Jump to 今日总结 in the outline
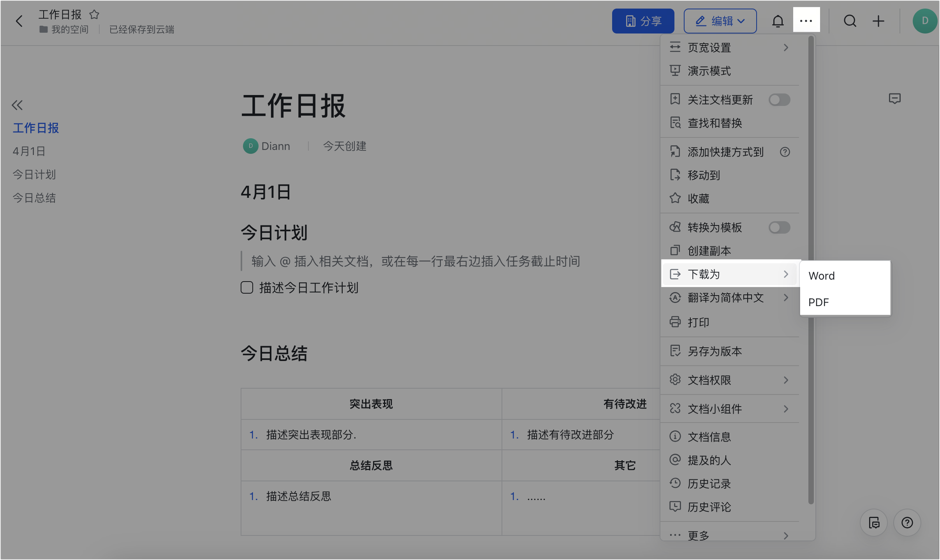 (34, 198)
